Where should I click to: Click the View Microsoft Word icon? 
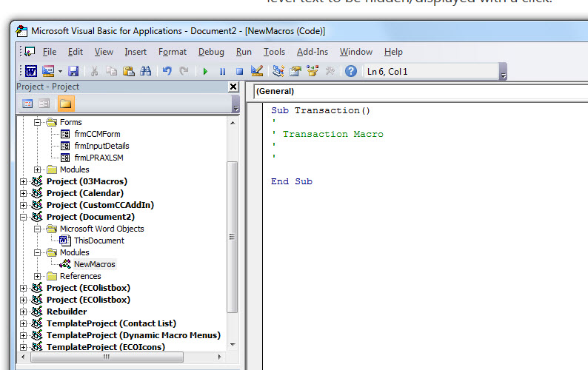tap(31, 71)
